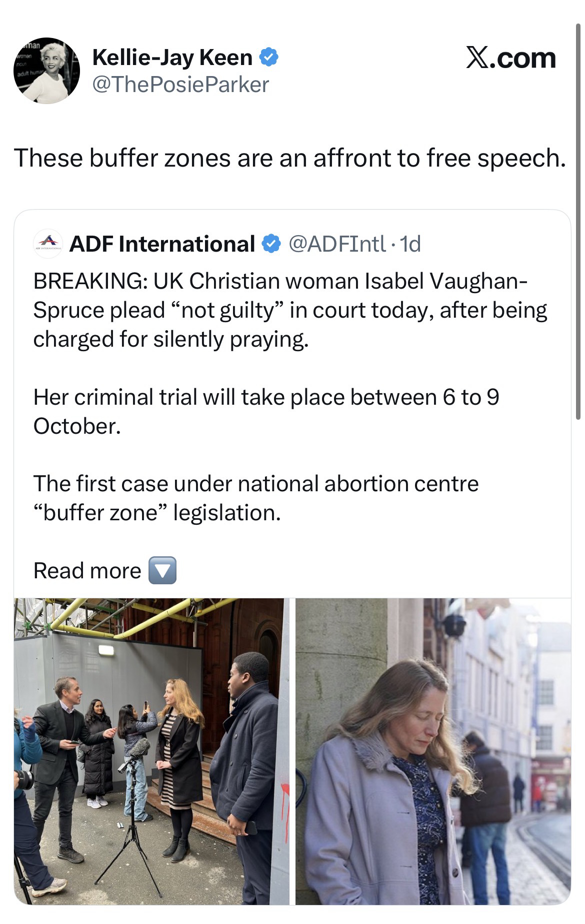Select the 'charged for silently praying' line
Image resolution: width=585 pixels, height=924 pixels.
[x=171, y=339]
